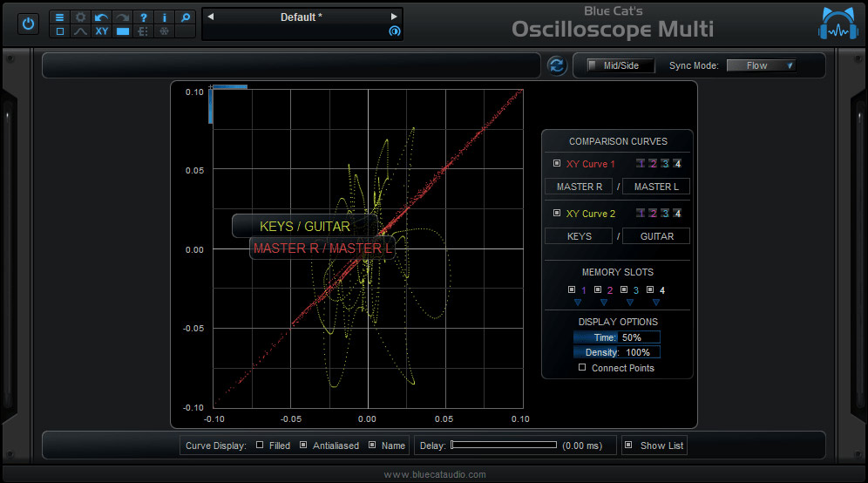Copy XY Curve 2 to memory slot 1
The height and width of the screenshot is (483, 868).
[641, 214]
